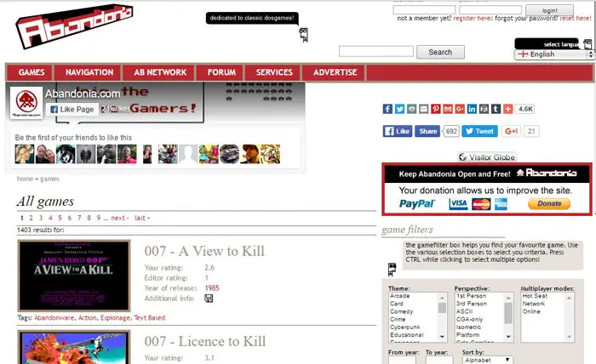Share page via LinkedIn icon

pyautogui.click(x=472, y=109)
